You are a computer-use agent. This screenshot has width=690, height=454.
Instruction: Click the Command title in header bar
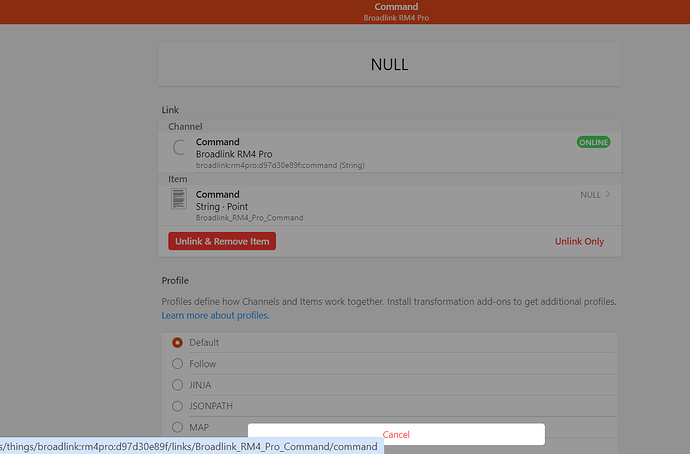[396, 7]
